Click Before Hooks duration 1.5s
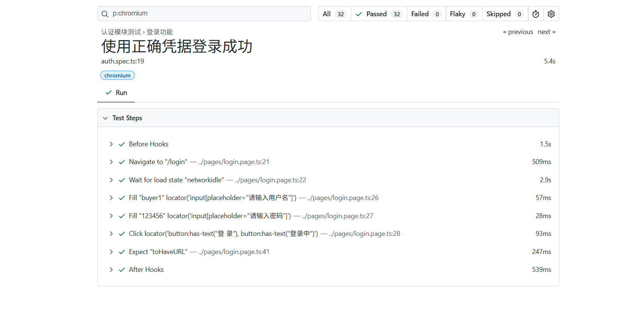The image size is (644, 318). [x=546, y=144]
